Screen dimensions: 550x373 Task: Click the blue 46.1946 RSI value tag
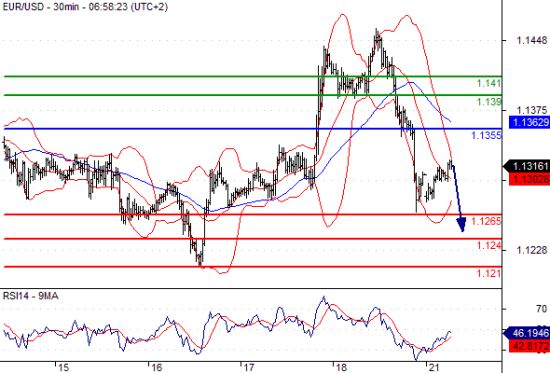[x=527, y=333]
